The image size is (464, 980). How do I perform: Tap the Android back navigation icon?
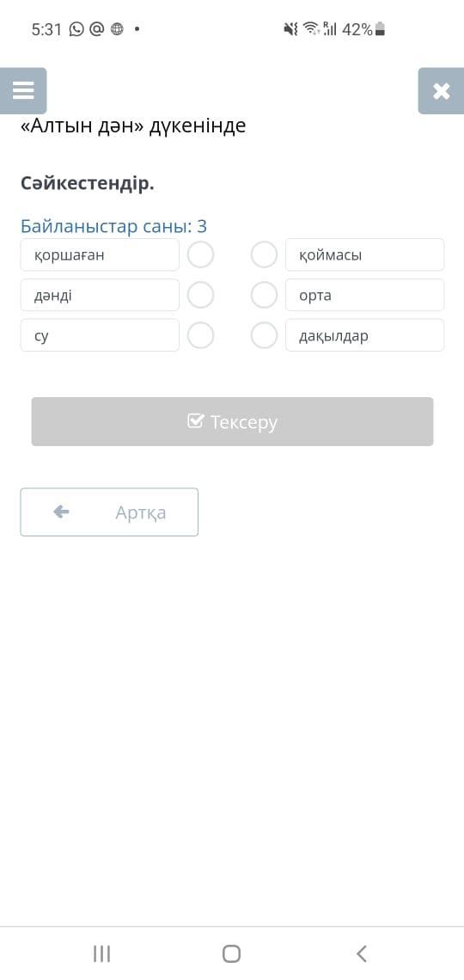click(x=361, y=953)
